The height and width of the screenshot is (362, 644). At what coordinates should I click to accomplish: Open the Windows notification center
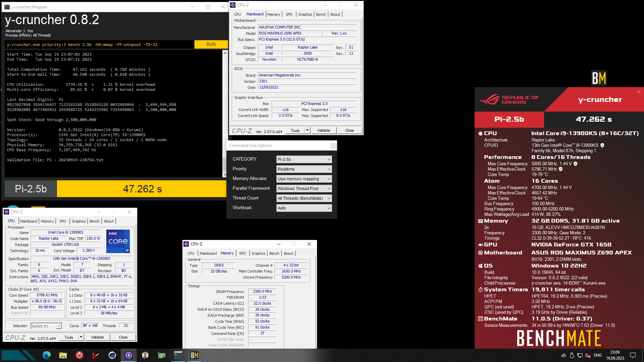(633, 355)
